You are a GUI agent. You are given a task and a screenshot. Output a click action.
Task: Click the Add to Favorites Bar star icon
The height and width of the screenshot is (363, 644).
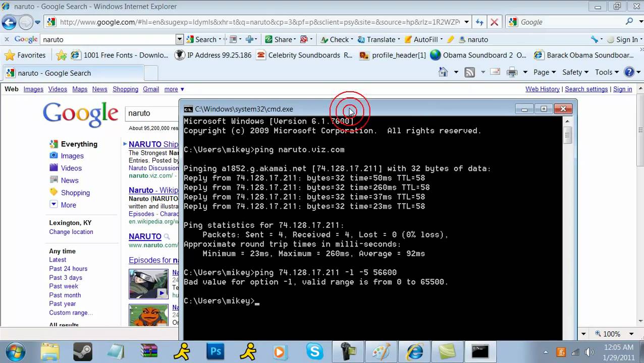61,55
